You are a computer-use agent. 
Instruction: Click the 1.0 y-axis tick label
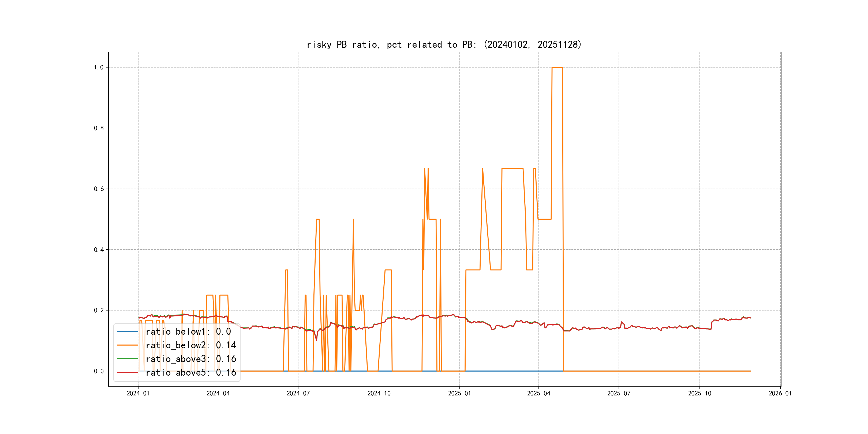click(x=98, y=68)
